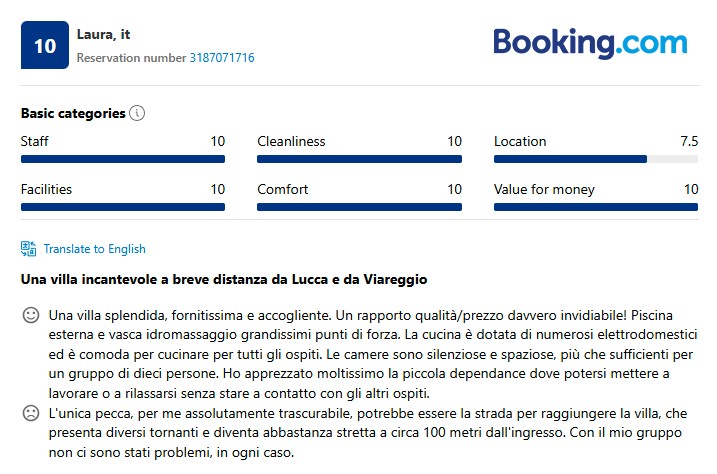
Task: Click the sad frowning face icon
Action: pyautogui.click(x=31, y=413)
